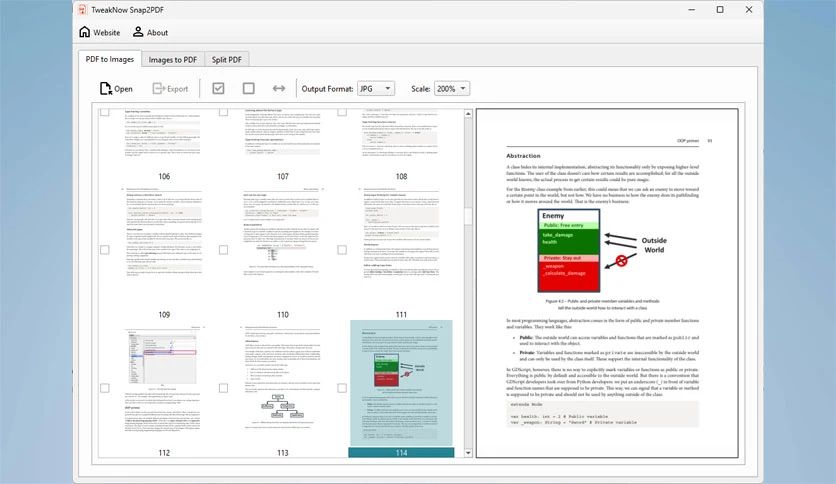Check the box for page 108

(342, 112)
